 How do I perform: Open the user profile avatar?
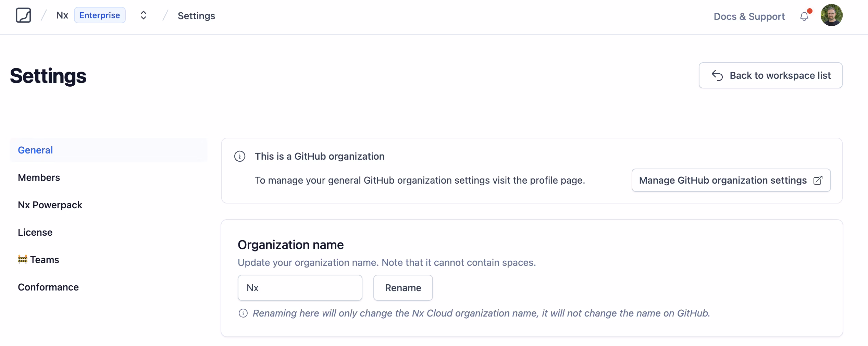click(x=831, y=15)
